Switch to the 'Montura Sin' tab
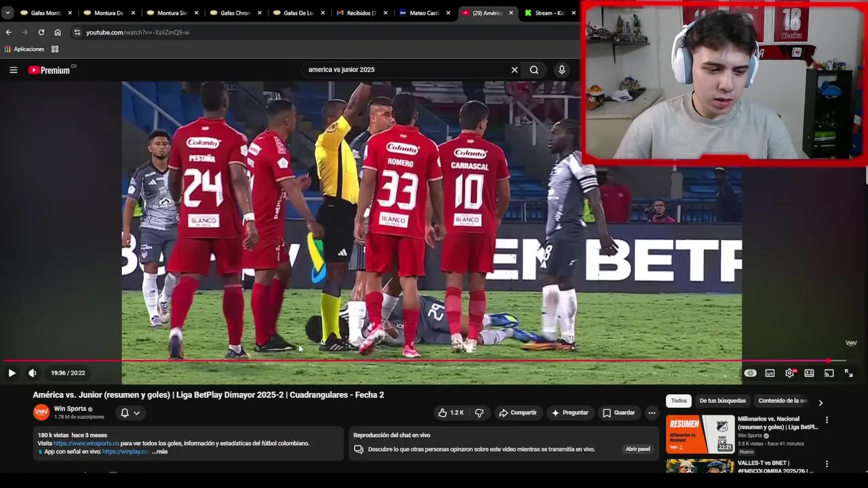The height and width of the screenshot is (488, 868). [x=172, y=13]
